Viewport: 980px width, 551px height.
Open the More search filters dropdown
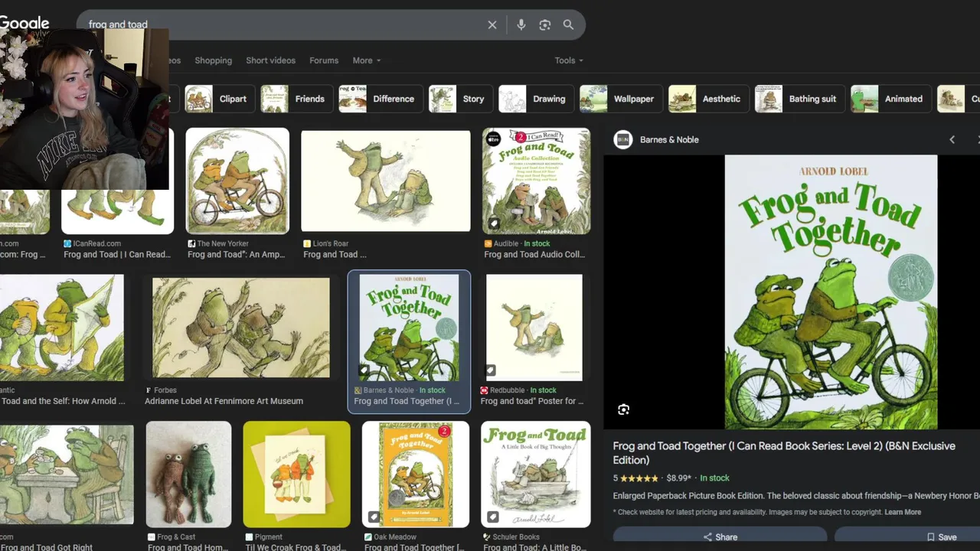[366, 60]
